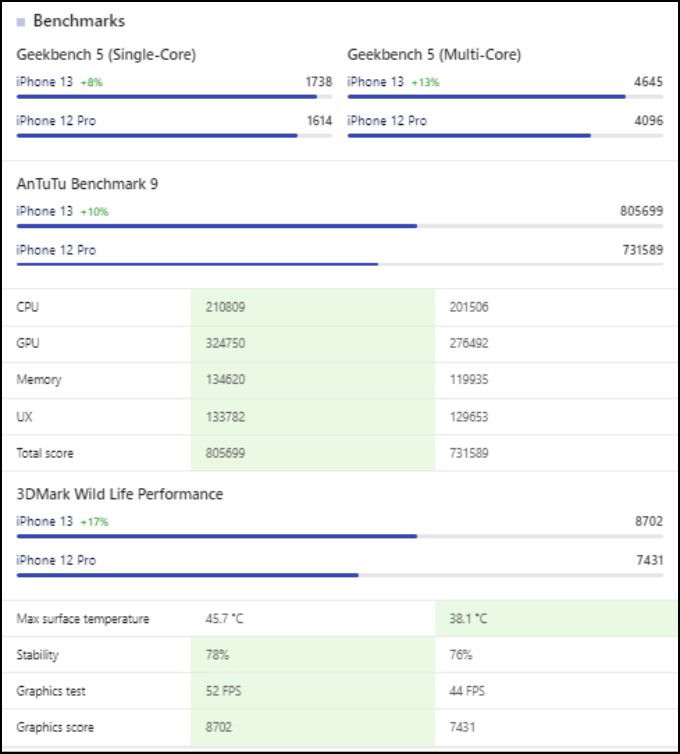Click the 3DMark score 8702 beside iPhone 13 bar

click(649, 521)
